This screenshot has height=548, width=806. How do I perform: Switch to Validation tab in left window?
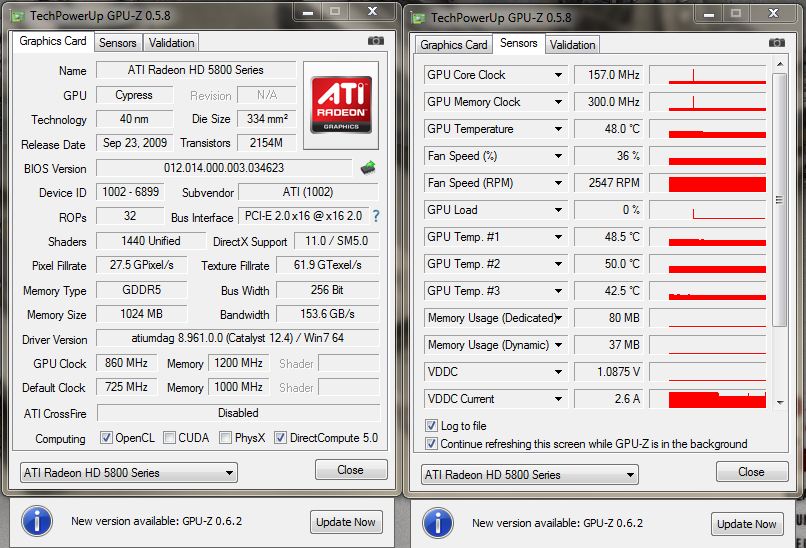pyautogui.click(x=171, y=43)
